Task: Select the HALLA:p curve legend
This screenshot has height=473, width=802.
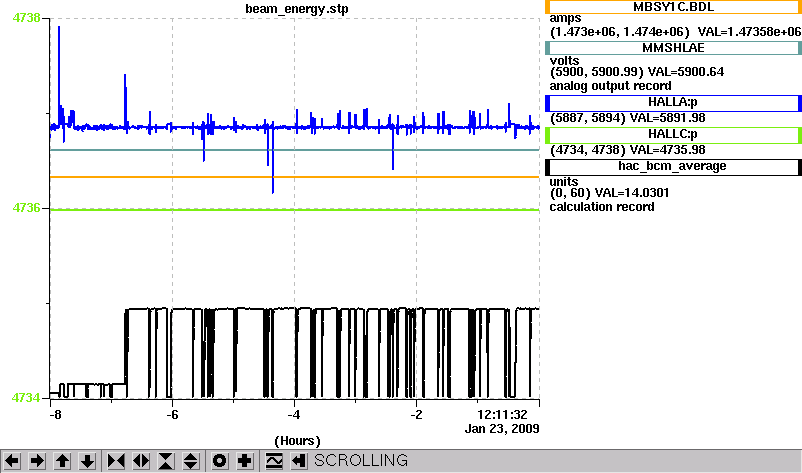Action: [673, 103]
